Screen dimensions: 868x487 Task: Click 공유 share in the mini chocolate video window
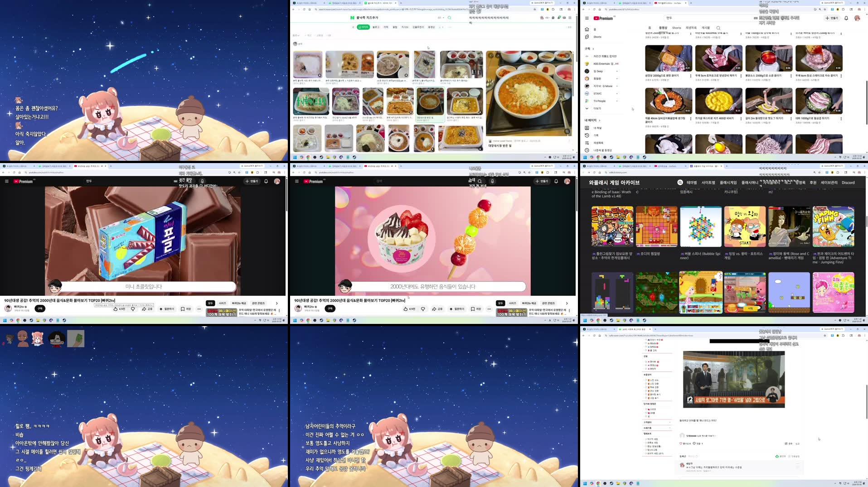click(147, 309)
